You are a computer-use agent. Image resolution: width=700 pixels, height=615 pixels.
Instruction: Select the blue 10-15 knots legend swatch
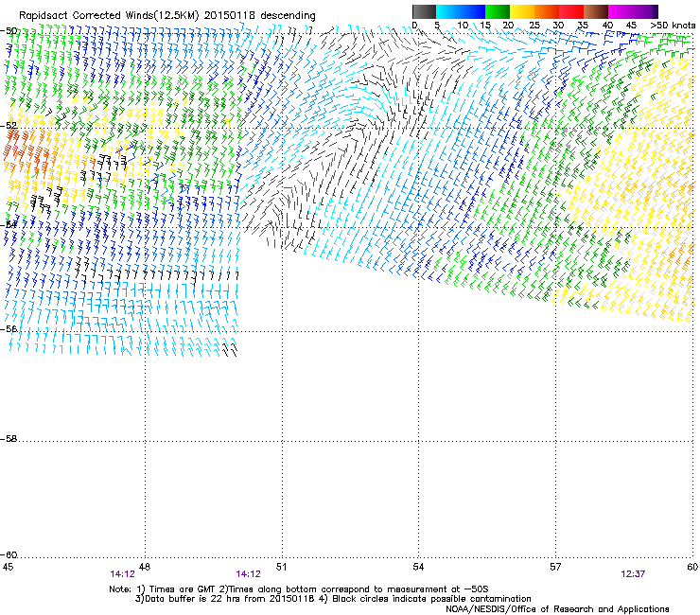pyautogui.click(x=473, y=11)
